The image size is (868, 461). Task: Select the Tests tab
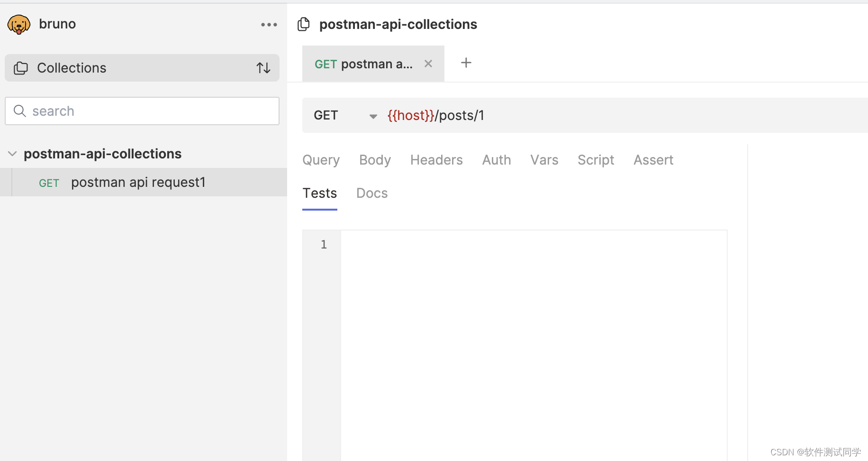[320, 194]
